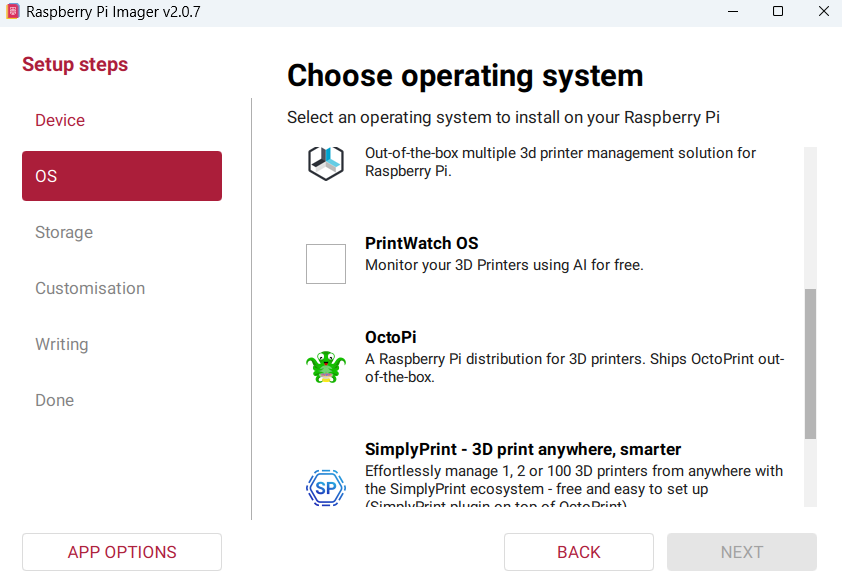Image resolution: width=842 pixels, height=572 pixels.
Task: Click the PrintWatch OS blank thumbnail
Action: click(x=325, y=264)
